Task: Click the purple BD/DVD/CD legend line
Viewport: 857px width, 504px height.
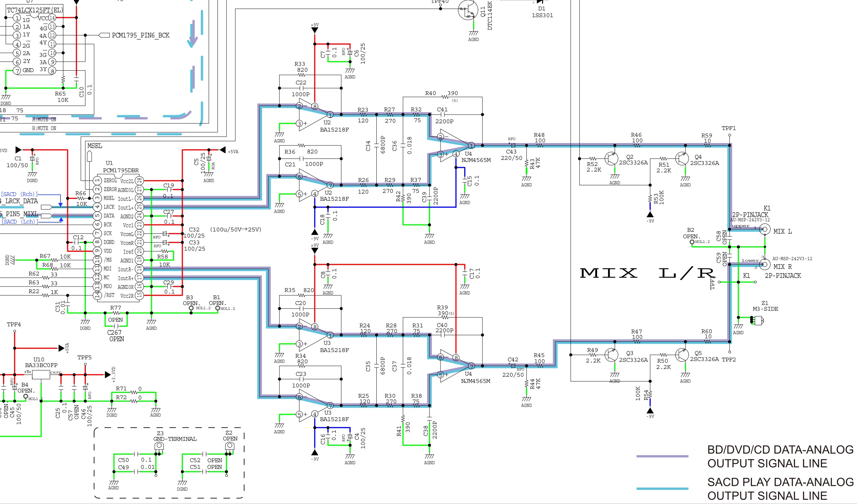Action: (662, 456)
